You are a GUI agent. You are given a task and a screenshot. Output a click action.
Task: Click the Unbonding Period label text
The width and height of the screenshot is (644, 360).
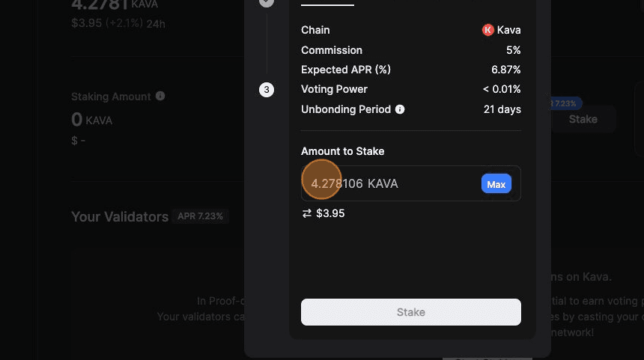pos(346,109)
